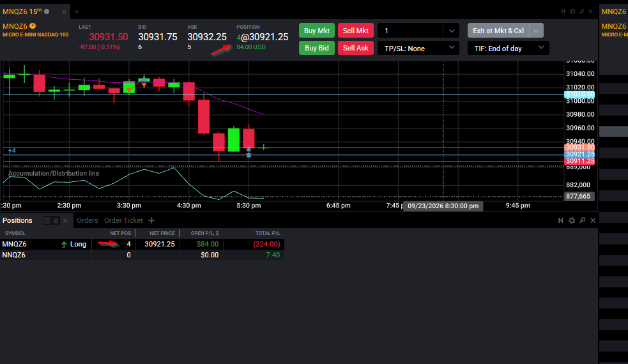This screenshot has width=628, height=364.
Task: Open the order quantity dropdown arrow
Action: tap(452, 31)
